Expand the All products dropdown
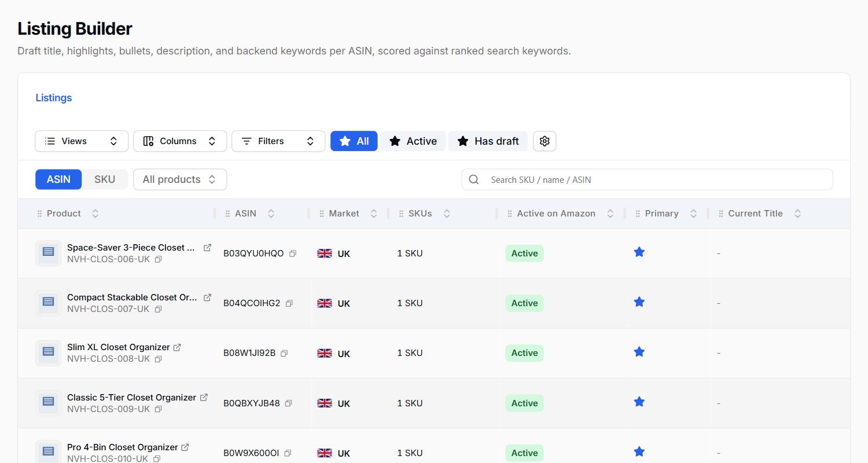 click(180, 179)
